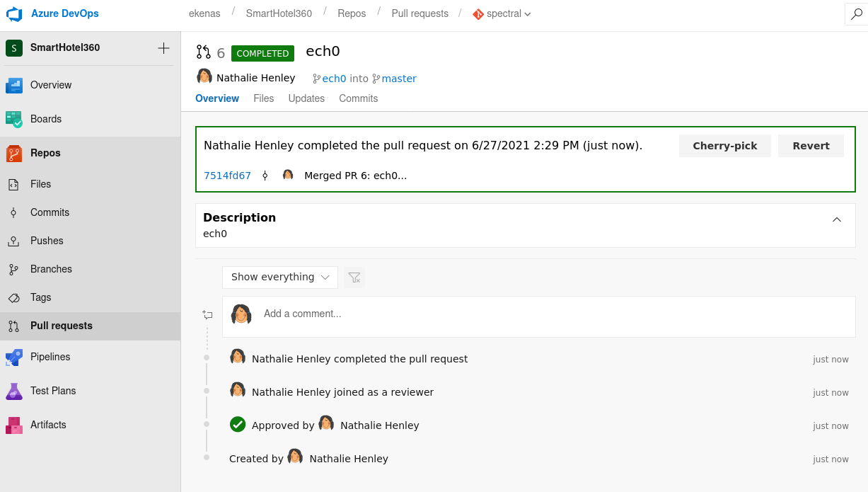Click the Description heading text
Image resolution: width=868 pixels, height=492 pixels.
click(x=239, y=217)
